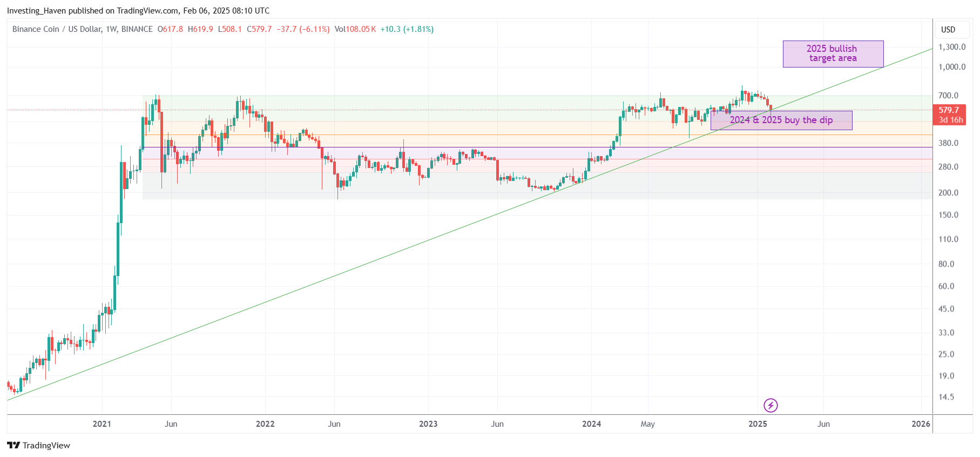Click the 2022 label on time axis
980x457 pixels.
coord(265,424)
